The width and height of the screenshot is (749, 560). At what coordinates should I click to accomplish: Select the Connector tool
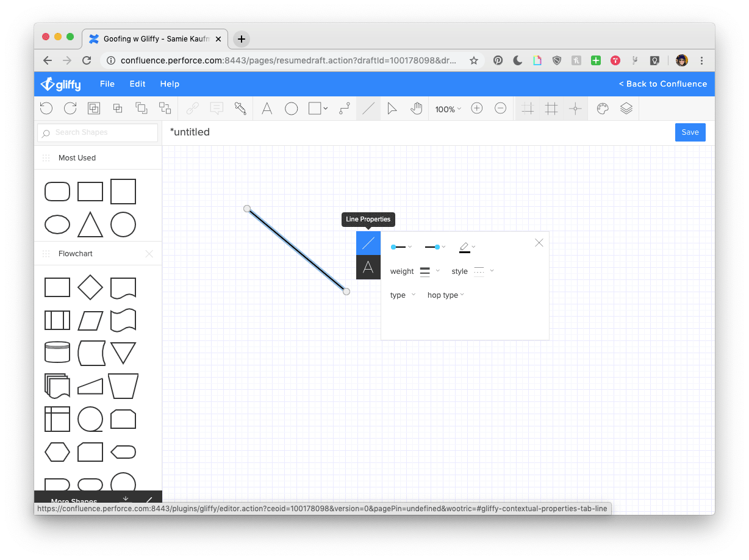[x=345, y=109]
